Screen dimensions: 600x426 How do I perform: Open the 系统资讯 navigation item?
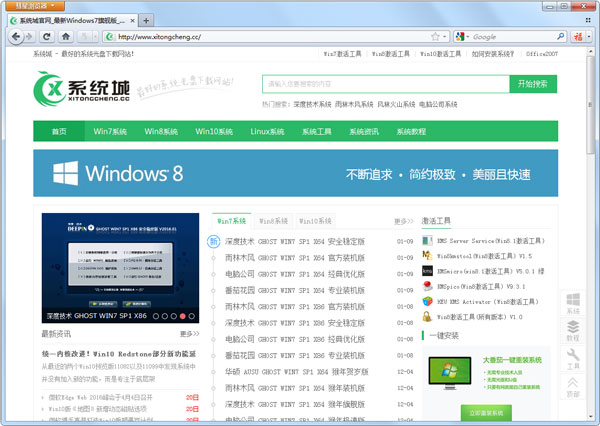click(x=364, y=131)
